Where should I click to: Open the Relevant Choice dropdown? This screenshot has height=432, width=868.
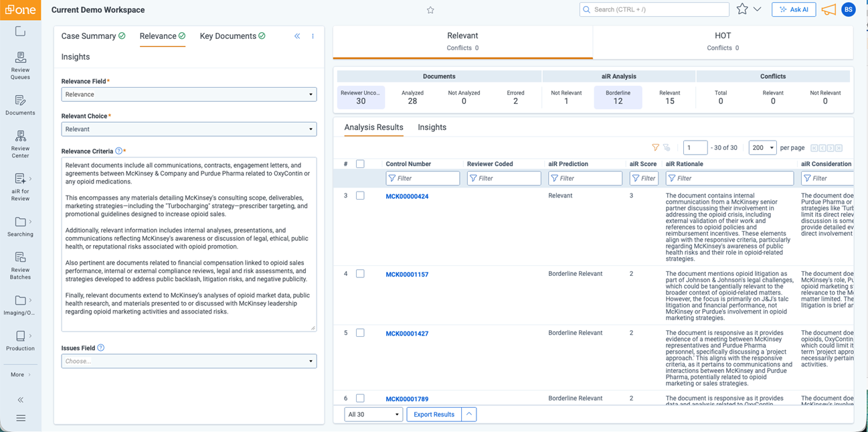(x=188, y=128)
